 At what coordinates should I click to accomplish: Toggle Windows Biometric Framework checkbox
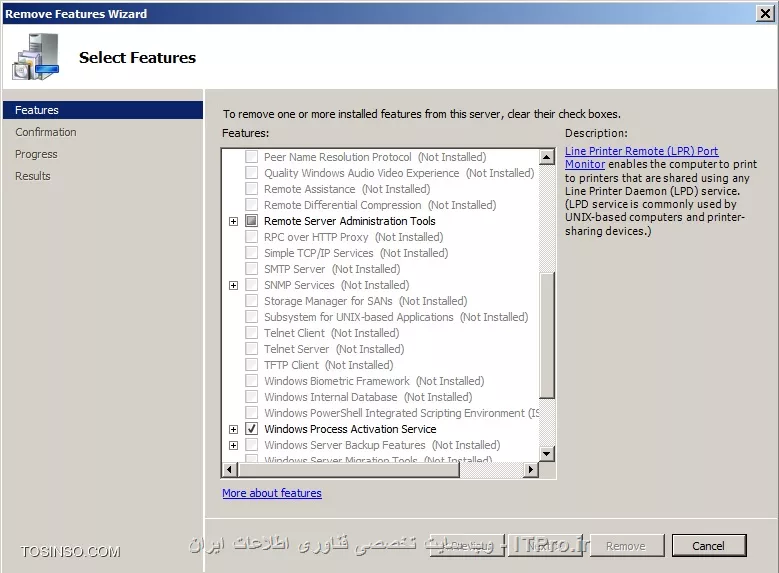pyautogui.click(x=251, y=381)
